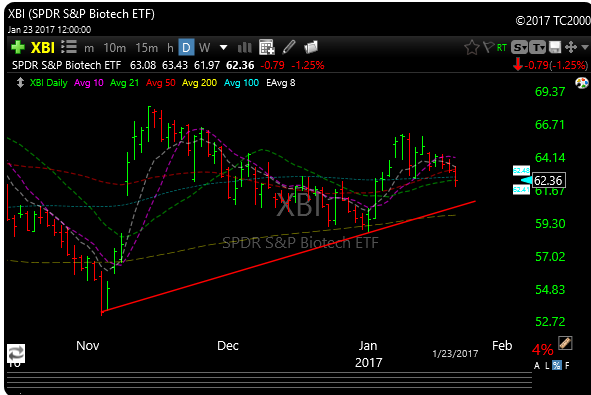Select the F scale option
Viewport: 591px width, 395px height.
point(567,365)
